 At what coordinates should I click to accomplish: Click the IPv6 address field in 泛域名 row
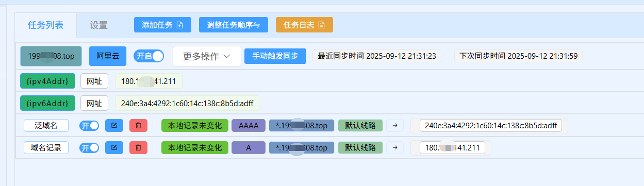[x=490, y=125]
